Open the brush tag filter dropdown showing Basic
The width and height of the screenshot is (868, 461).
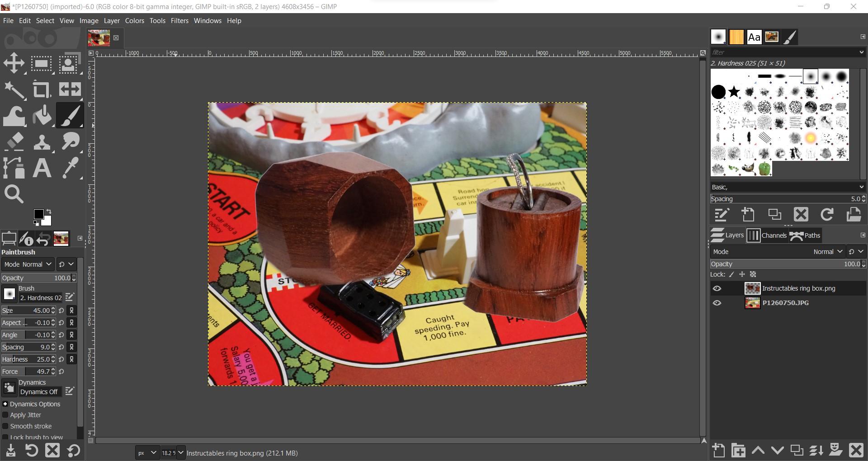787,187
